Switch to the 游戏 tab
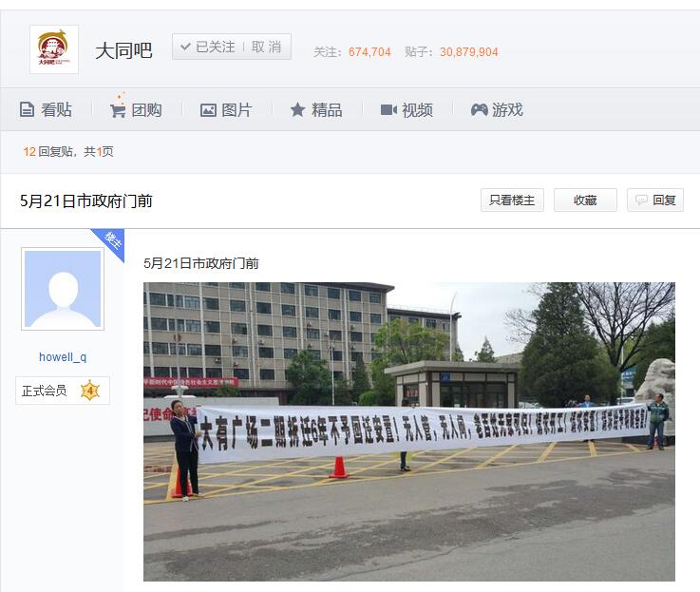 (497, 109)
